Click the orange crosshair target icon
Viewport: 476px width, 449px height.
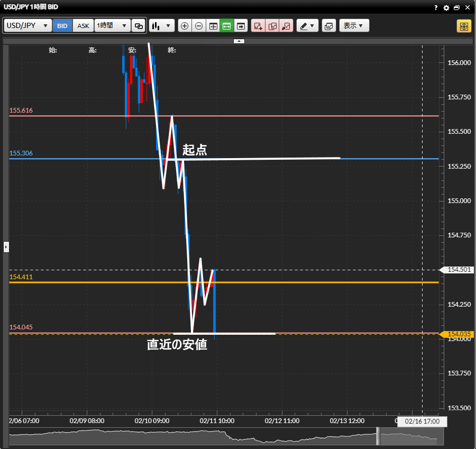click(x=464, y=26)
